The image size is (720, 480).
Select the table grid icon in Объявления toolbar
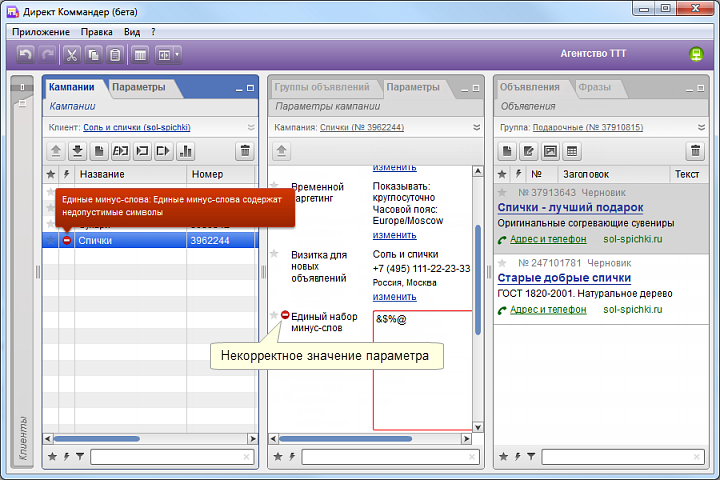(x=572, y=151)
